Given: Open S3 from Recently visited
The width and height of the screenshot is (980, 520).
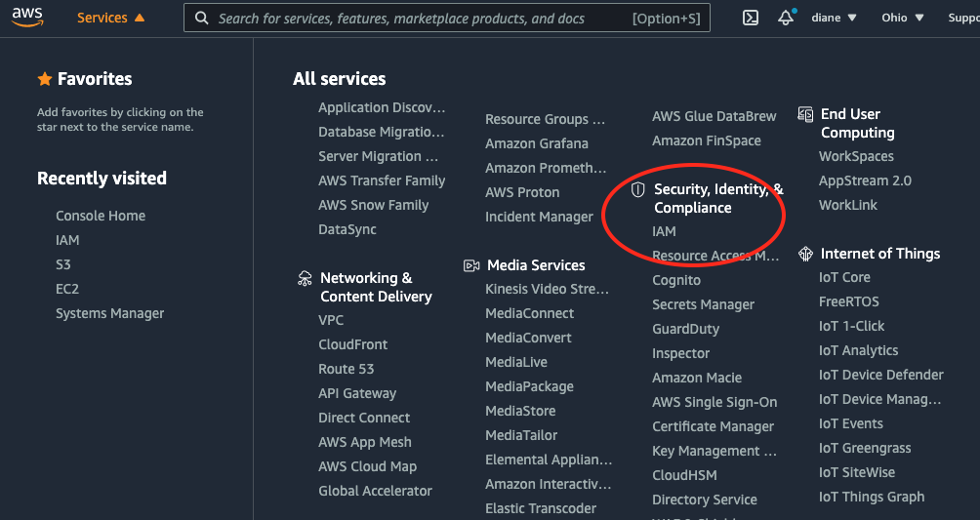Looking at the screenshot, I should [x=63, y=264].
